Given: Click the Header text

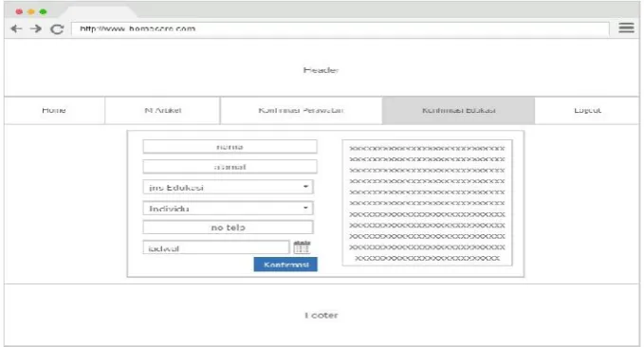Looking at the screenshot, I should pos(322,70).
